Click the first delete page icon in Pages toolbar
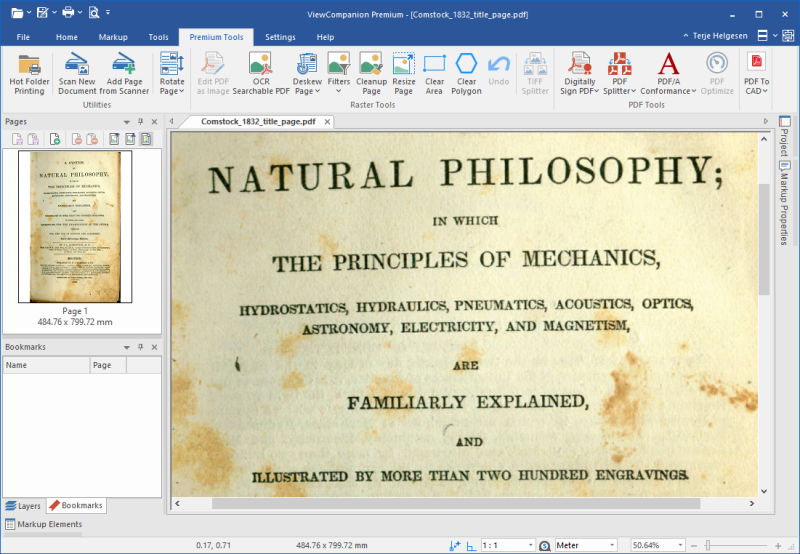The width and height of the screenshot is (800, 554). [77, 139]
